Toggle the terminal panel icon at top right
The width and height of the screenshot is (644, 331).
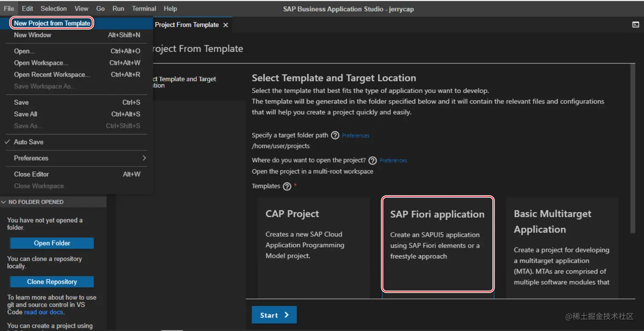pyautogui.click(x=635, y=25)
